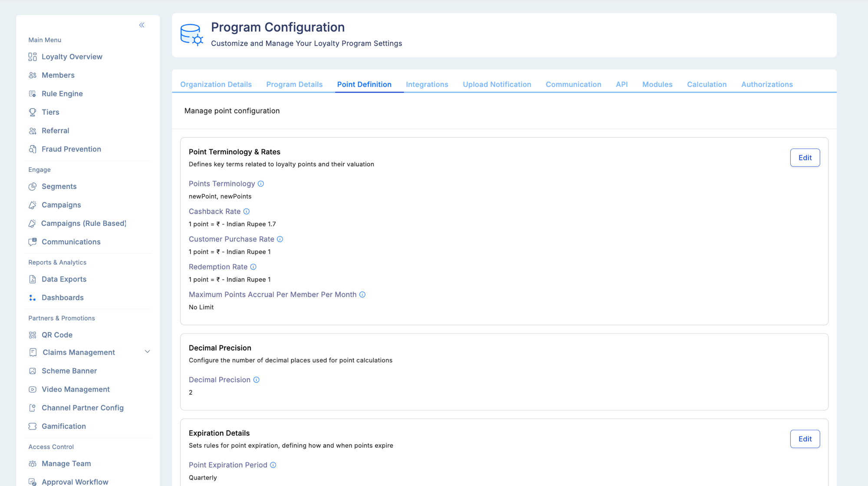This screenshot has width=868, height=486.
Task: Open the Integrations tab
Action: coord(427,84)
